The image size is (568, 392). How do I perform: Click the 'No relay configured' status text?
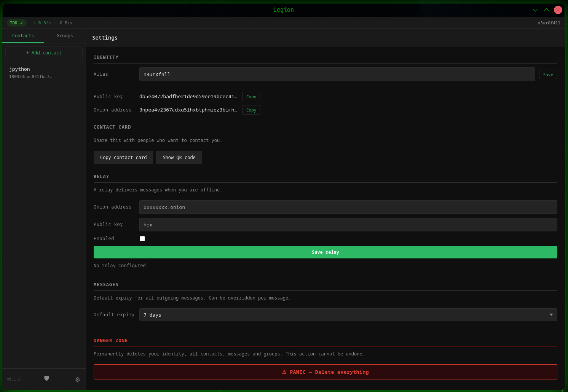(x=120, y=266)
